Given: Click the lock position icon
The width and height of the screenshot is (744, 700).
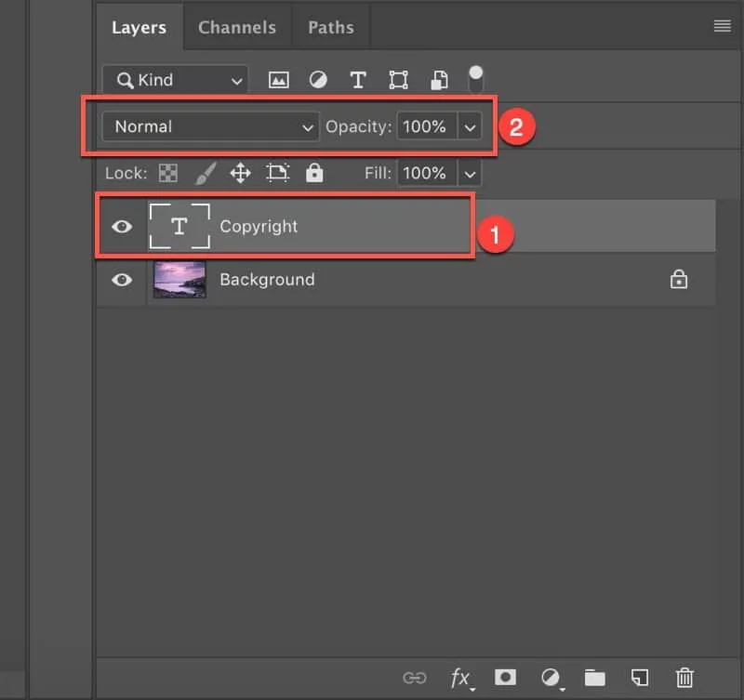Looking at the screenshot, I should 240,173.
